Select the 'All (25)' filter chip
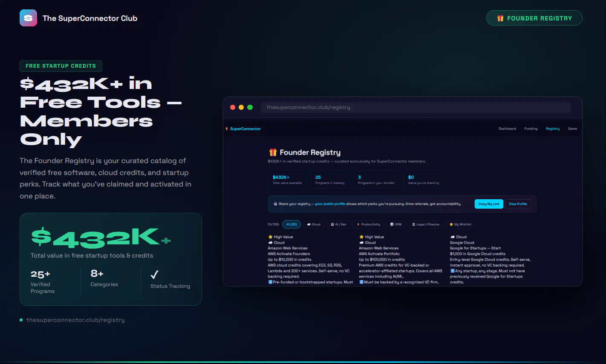The image size is (606, 364). [291, 224]
